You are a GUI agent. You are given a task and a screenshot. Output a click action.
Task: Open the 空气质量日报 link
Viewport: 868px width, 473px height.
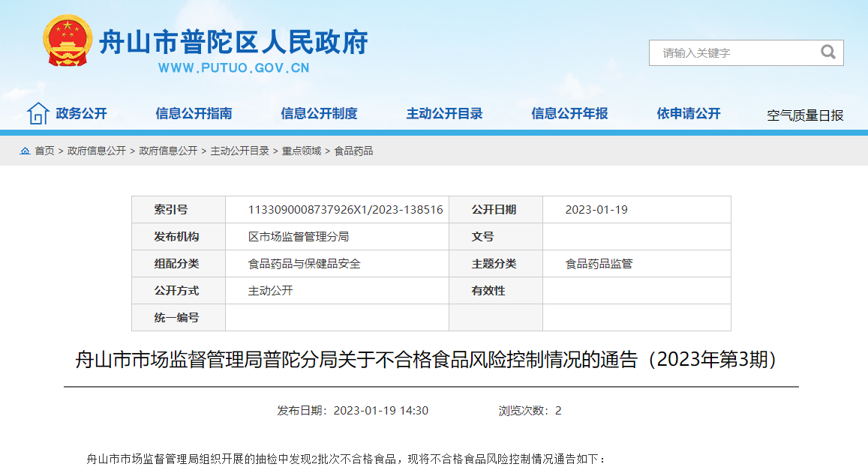(x=805, y=115)
